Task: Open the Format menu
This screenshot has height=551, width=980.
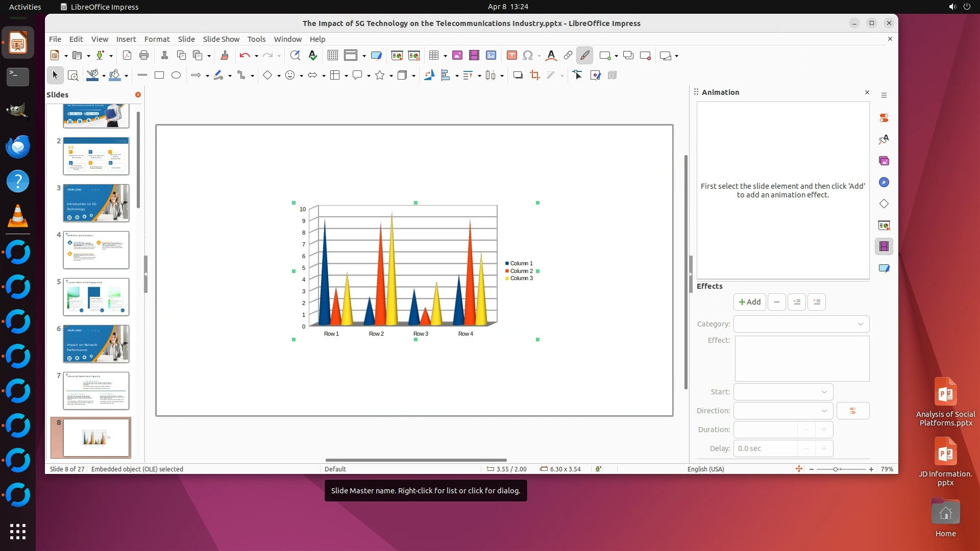Action: click(x=157, y=39)
